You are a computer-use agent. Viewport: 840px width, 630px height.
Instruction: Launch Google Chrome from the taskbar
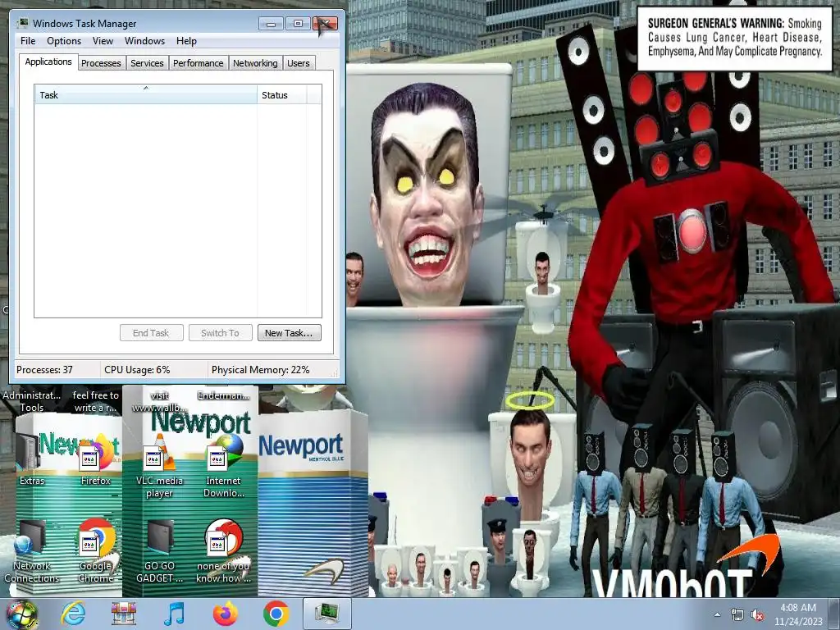click(276, 614)
